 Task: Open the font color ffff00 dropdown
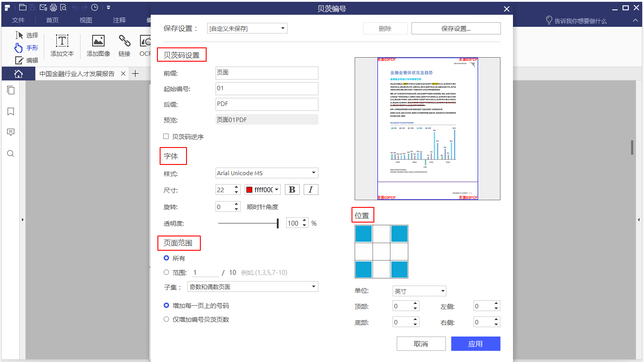(x=263, y=189)
